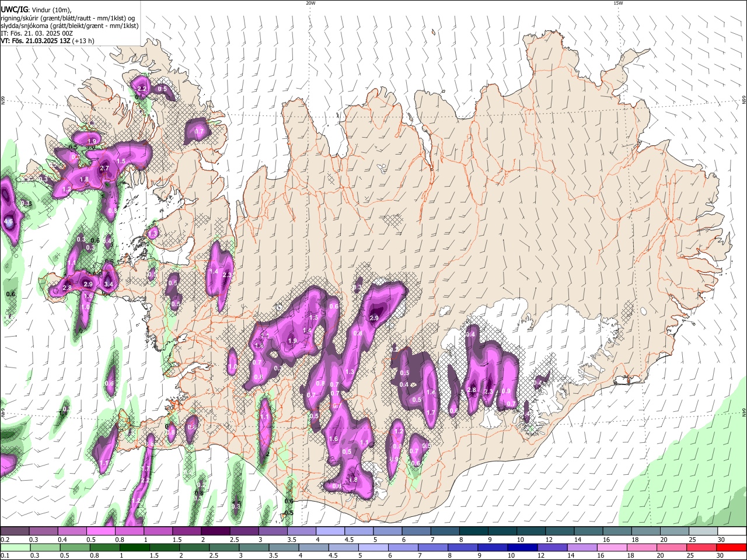Select the 0.2 swatch in the purple snow legend
The height and width of the screenshot is (560, 747).
point(15,531)
